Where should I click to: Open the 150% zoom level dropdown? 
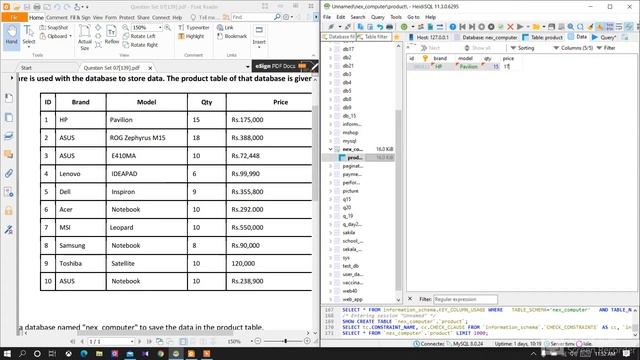pyautogui.click(x=160, y=27)
